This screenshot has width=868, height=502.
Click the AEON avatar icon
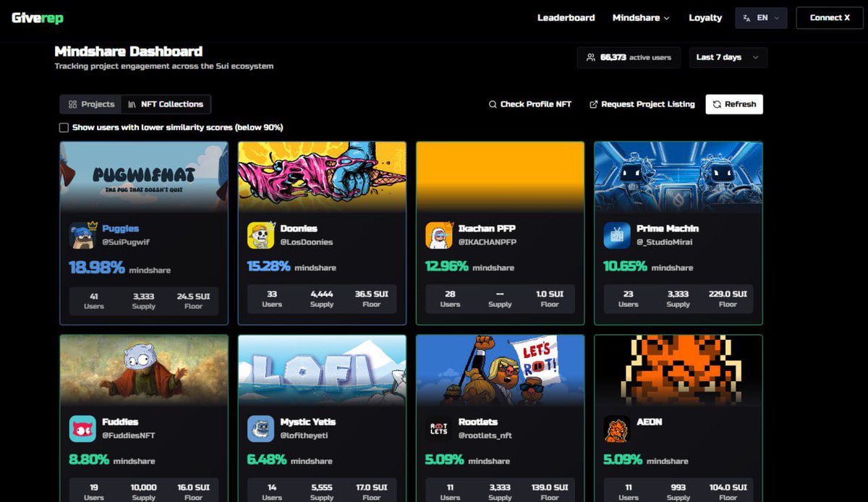point(616,428)
